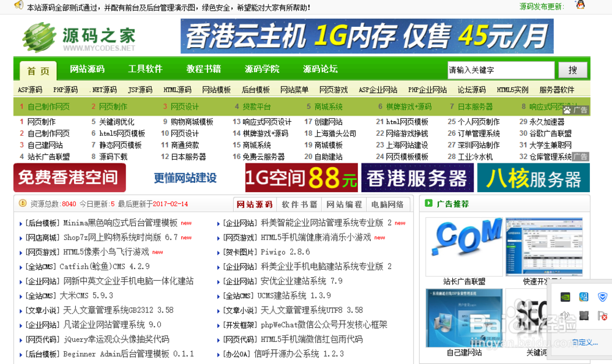612x364 pixels.
Task: Click the 更懂网站建设 banner
Action: (x=185, y=178)
